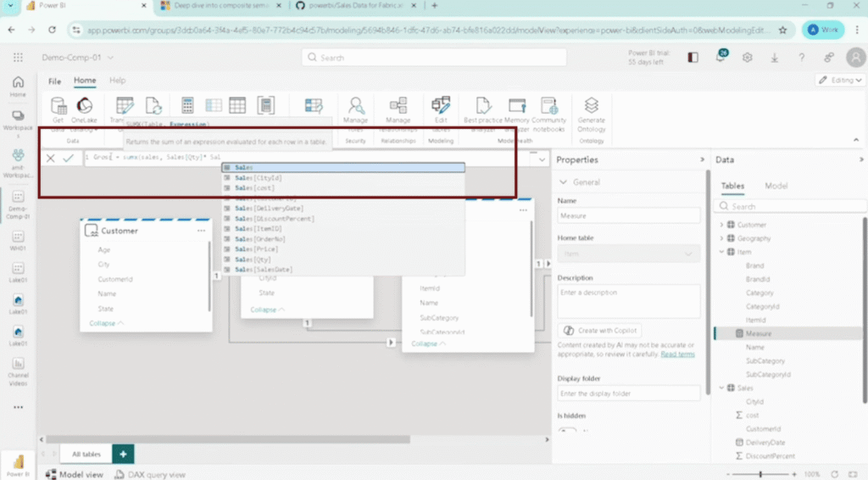Open the Demo-Comp-01 name dropdown

tap(110, 58)
